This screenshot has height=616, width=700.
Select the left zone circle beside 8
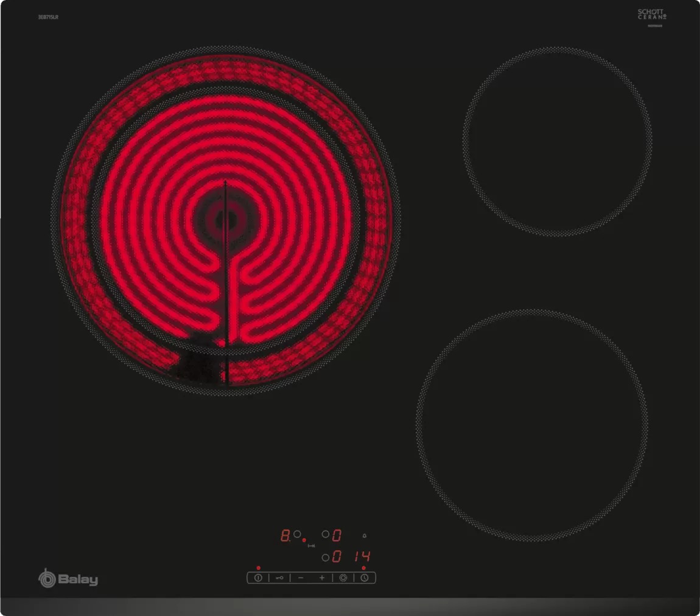click(297, 534)
